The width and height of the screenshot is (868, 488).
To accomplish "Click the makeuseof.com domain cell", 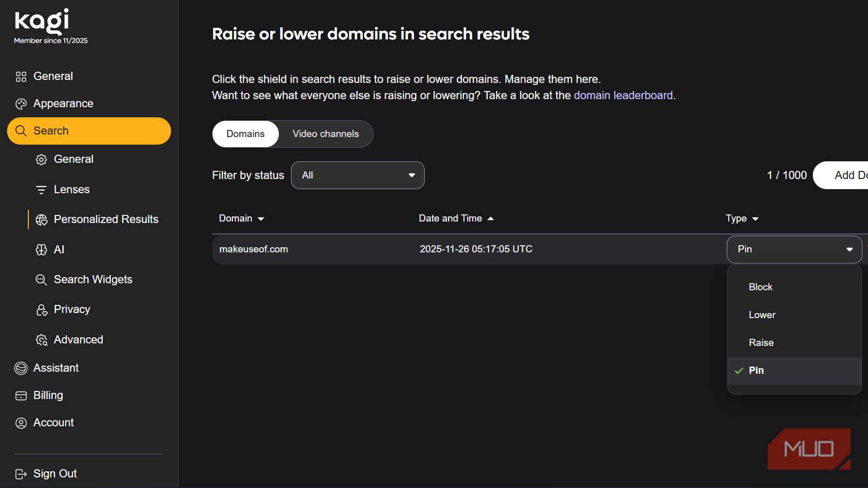I will click(x=254, y=249).
